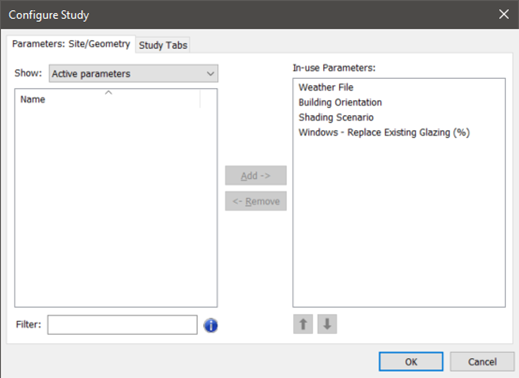The image size is (519, 378).
Task: Choose the Shading Scenario parameter
Action: coord(336,117)
